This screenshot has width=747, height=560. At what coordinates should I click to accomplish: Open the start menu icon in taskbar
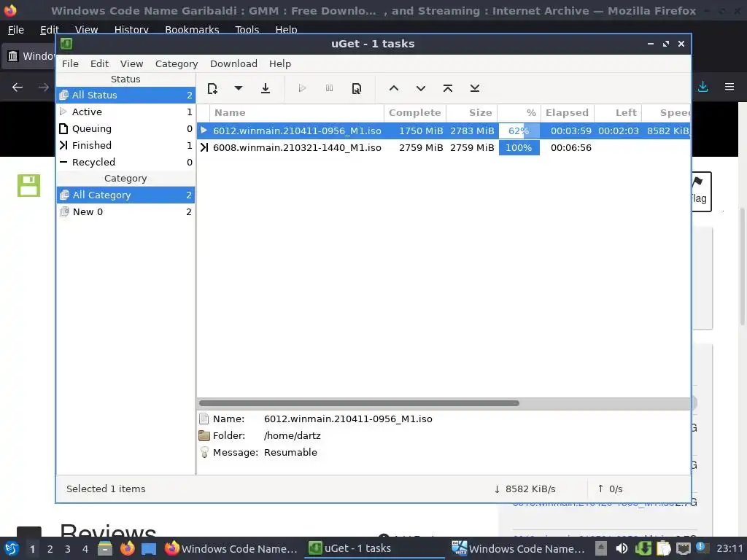point(12,549)
